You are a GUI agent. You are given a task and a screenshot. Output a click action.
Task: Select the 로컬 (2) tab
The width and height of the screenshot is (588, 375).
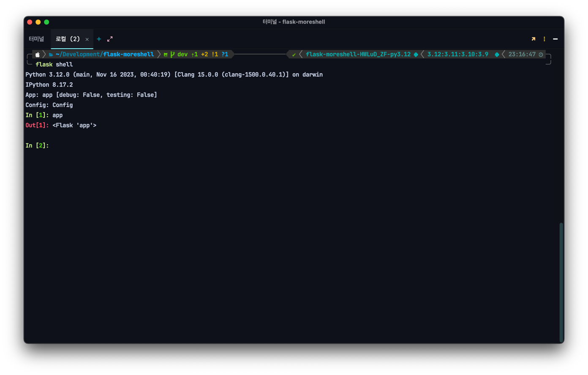pos(68,38)
